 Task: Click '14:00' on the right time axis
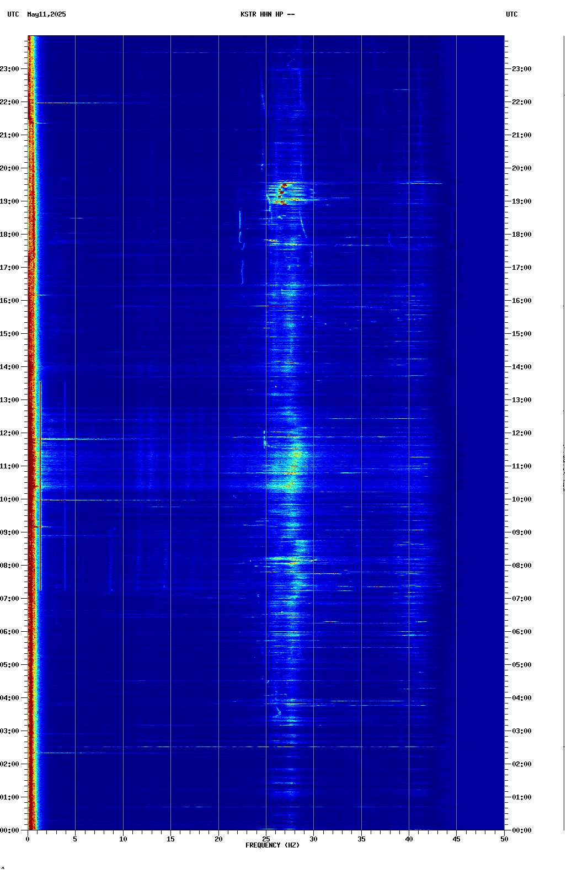coord(522,367)
